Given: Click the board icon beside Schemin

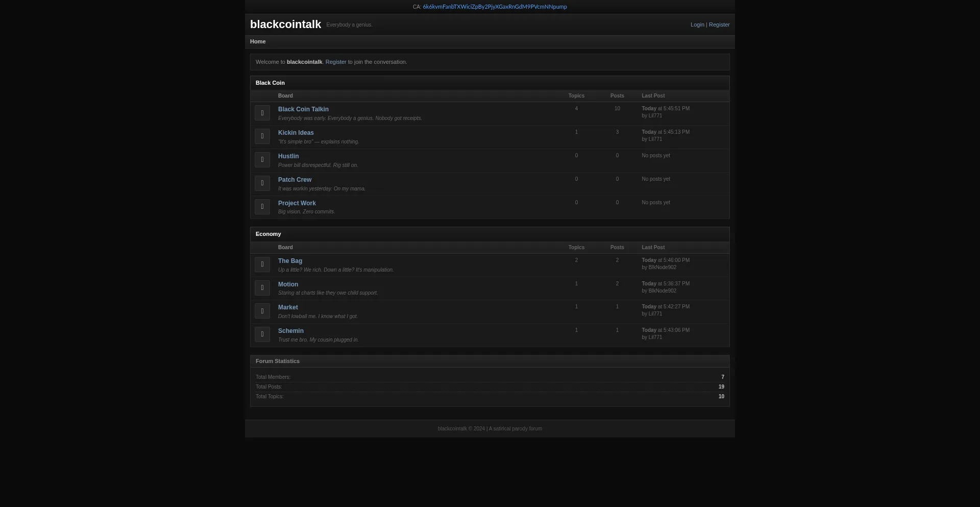Looking at the screenshot, I should pos(262,334).
